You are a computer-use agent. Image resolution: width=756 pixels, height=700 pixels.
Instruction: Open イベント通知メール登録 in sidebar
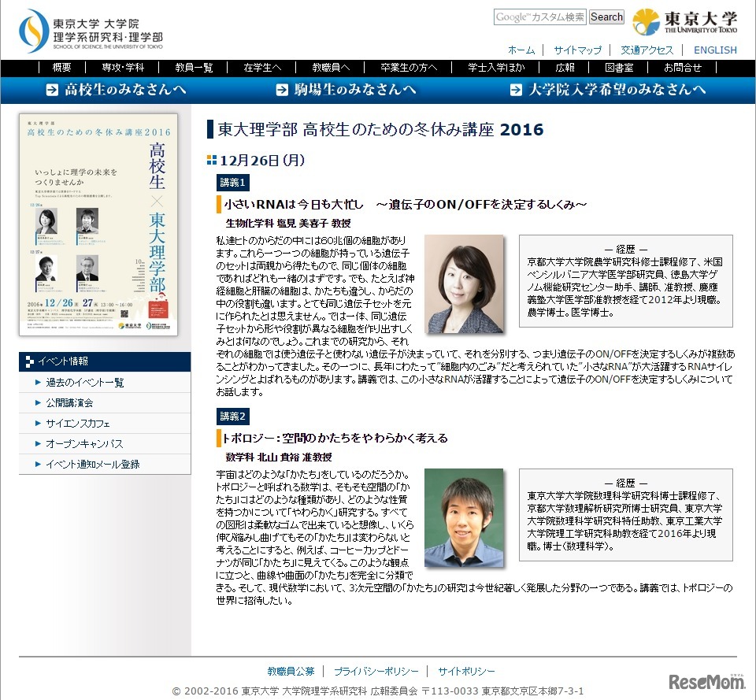[x=93, y=465]
